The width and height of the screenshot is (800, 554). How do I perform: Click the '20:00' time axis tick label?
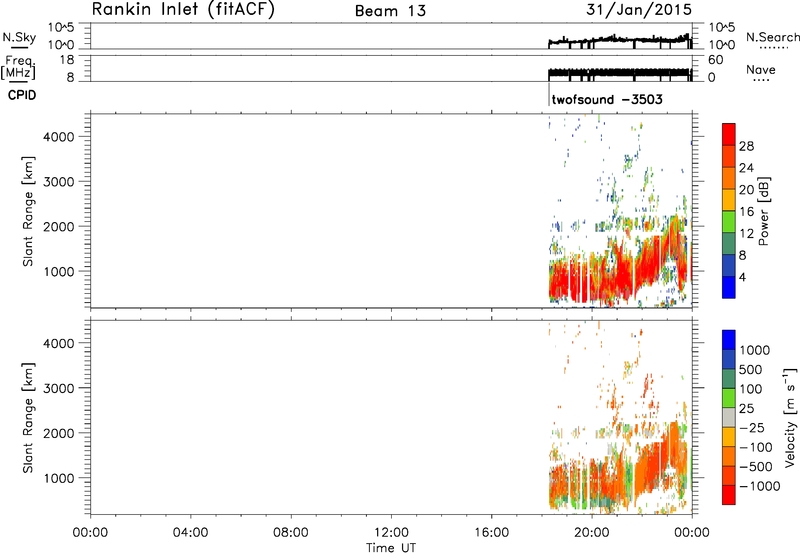point(592,533)
